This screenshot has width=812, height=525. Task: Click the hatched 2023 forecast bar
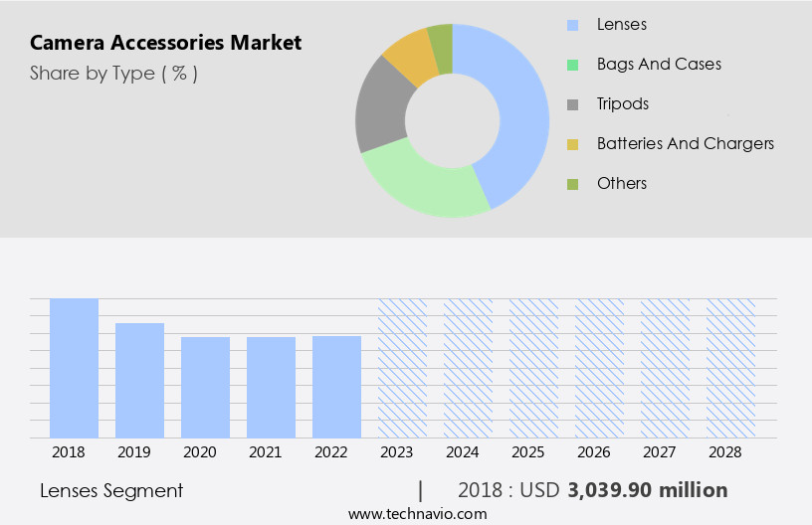click(x=402, y=368)
